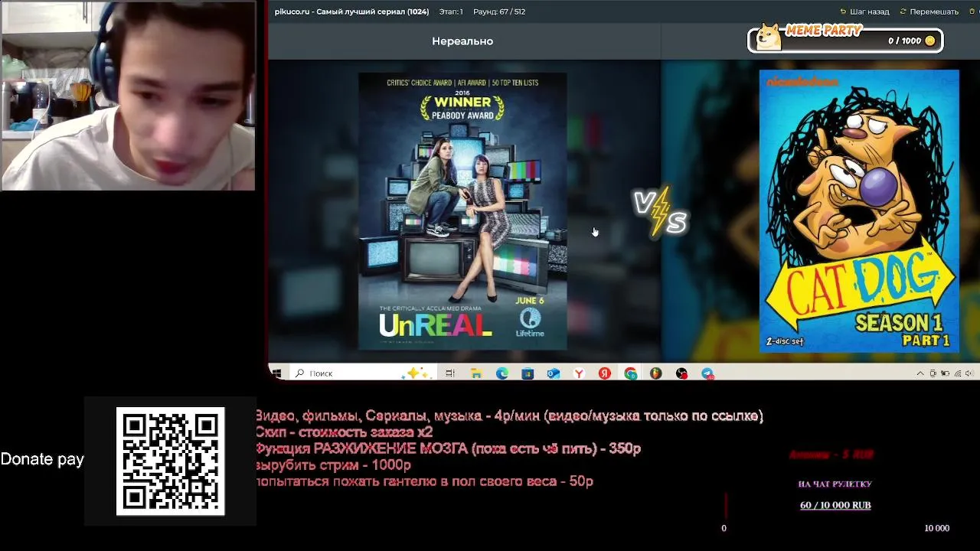This screenshot has width=980, height=551.
Task: Click the Нереально title header
Action: [462, 41]
